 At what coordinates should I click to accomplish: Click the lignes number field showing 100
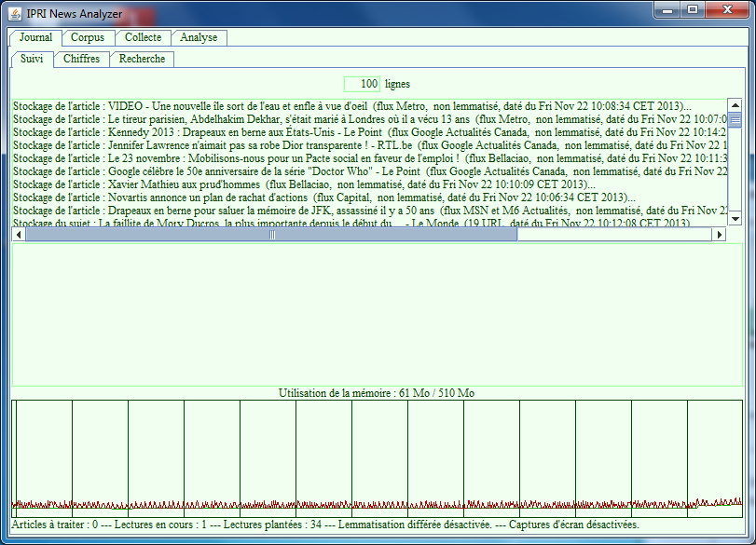pos(362,84)
